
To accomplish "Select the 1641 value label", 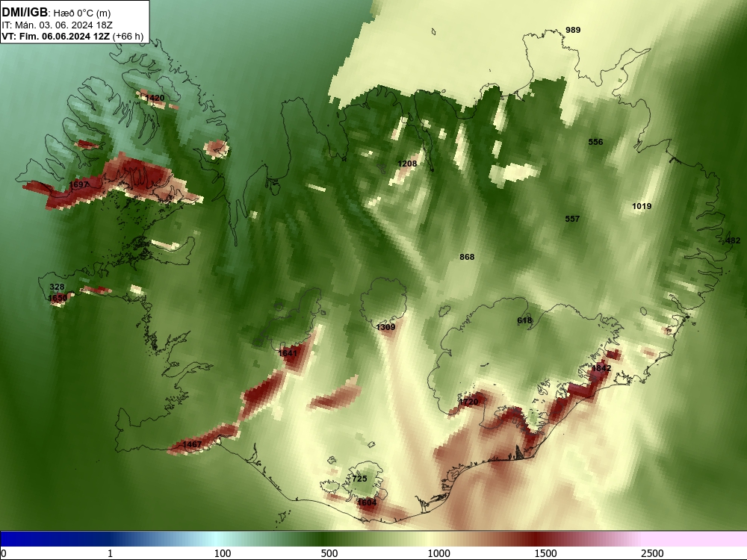I will (288, 353).
